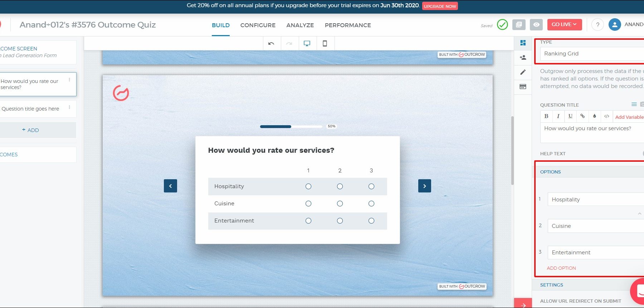Switch to the CONFIGURE tab

(258, 25)
